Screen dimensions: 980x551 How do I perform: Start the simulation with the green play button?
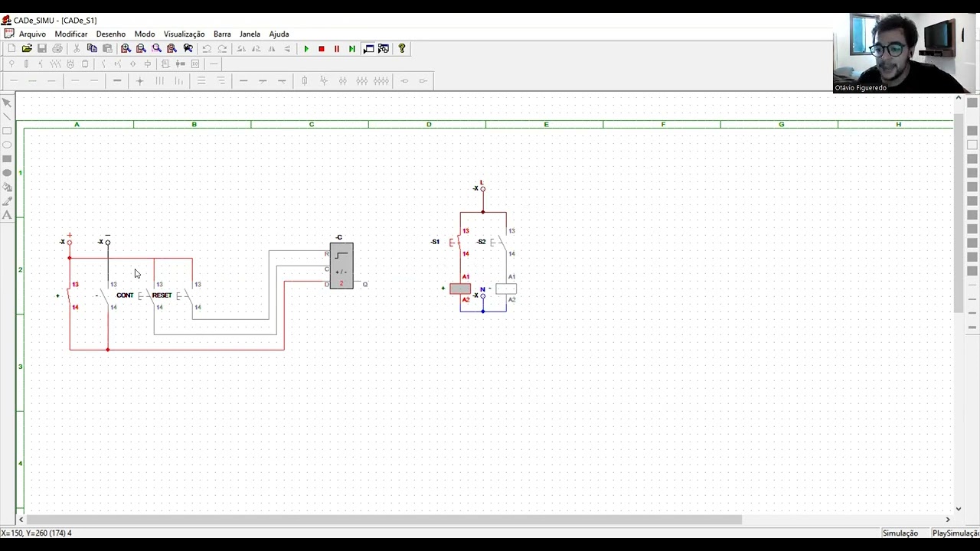(x=306, y=48)
